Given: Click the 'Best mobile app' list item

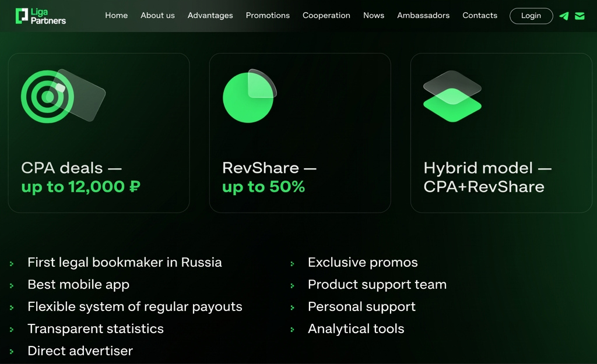Looking at the screenshot, I should click(x=79, y=285).
